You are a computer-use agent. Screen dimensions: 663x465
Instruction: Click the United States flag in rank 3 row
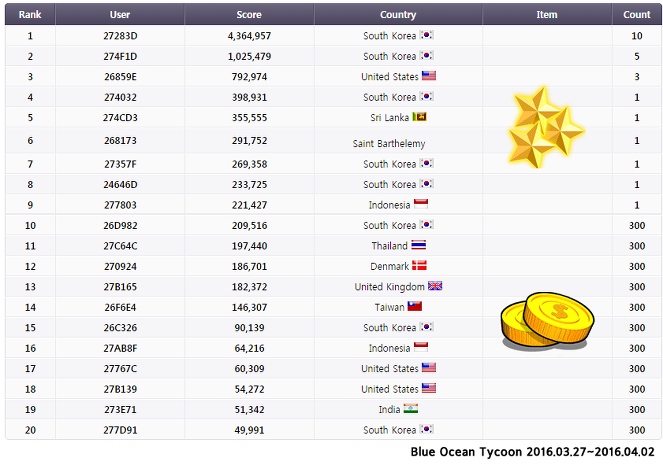[429, 76]
